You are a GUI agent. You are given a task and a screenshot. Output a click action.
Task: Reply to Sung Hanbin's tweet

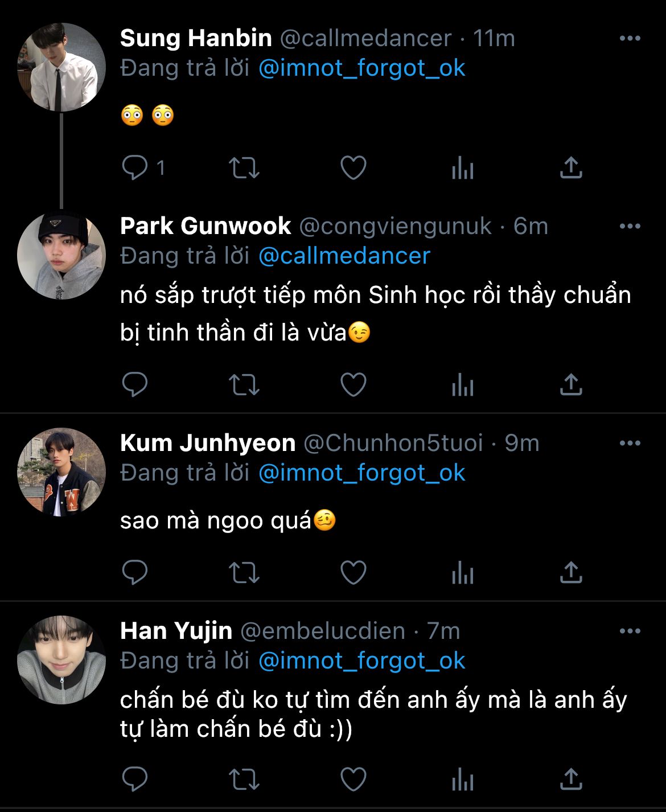click(135, 168)
